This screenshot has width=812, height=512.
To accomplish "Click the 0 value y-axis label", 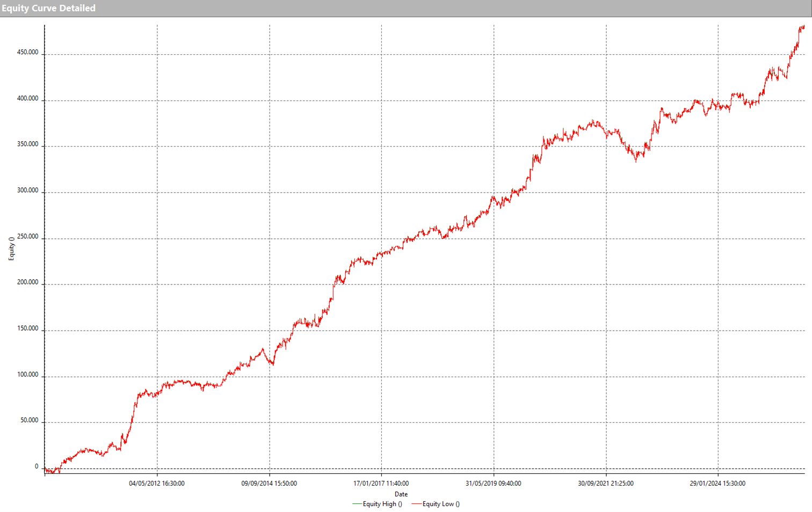I will tap(37, 467).
